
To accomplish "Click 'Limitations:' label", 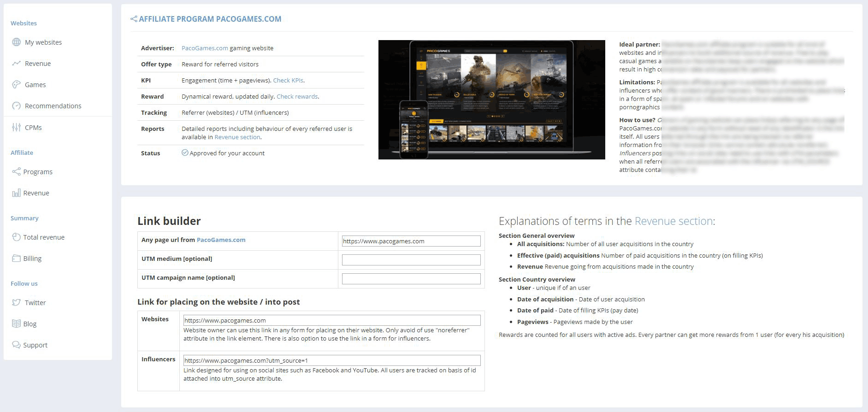I will coord(637,82).
